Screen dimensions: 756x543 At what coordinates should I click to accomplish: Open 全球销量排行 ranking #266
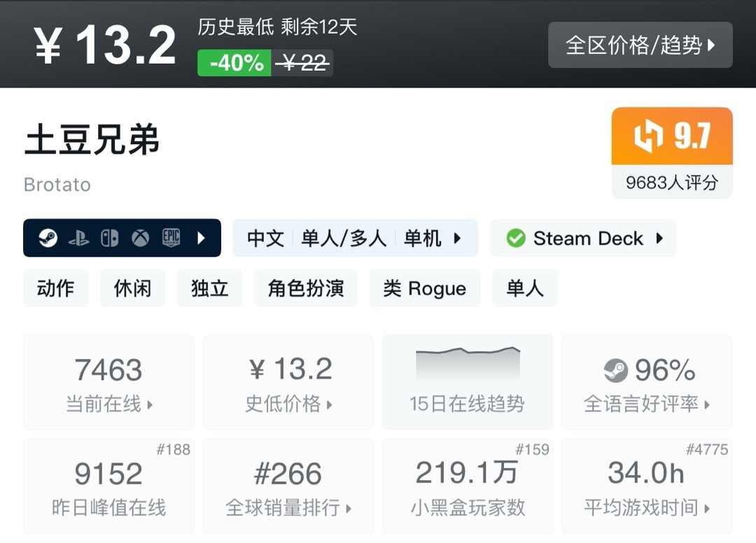point(288,487)
